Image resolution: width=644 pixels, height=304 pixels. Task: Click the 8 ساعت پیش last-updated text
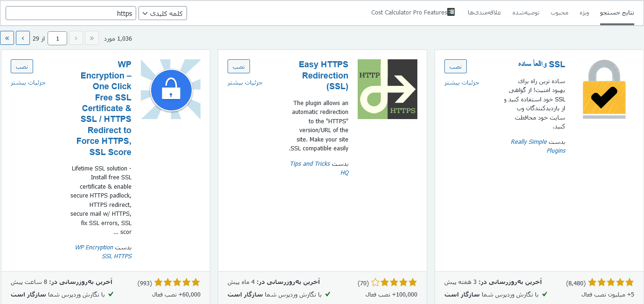click(x=29, y=282)
